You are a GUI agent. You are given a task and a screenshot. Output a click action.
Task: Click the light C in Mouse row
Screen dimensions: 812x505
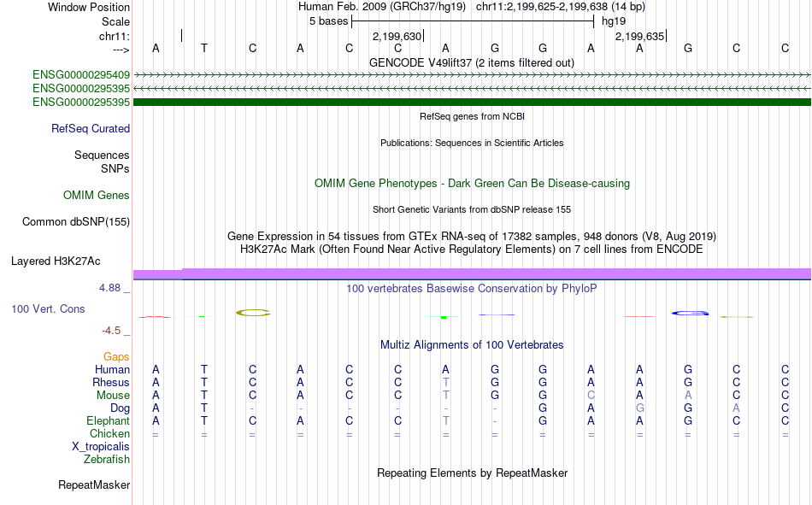(x=591, y=395)
